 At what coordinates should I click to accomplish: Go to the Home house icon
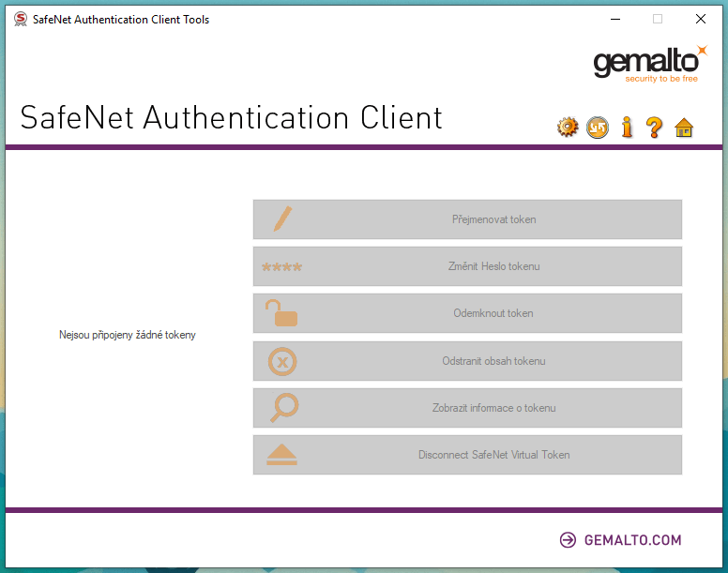[x=684, y=128]
